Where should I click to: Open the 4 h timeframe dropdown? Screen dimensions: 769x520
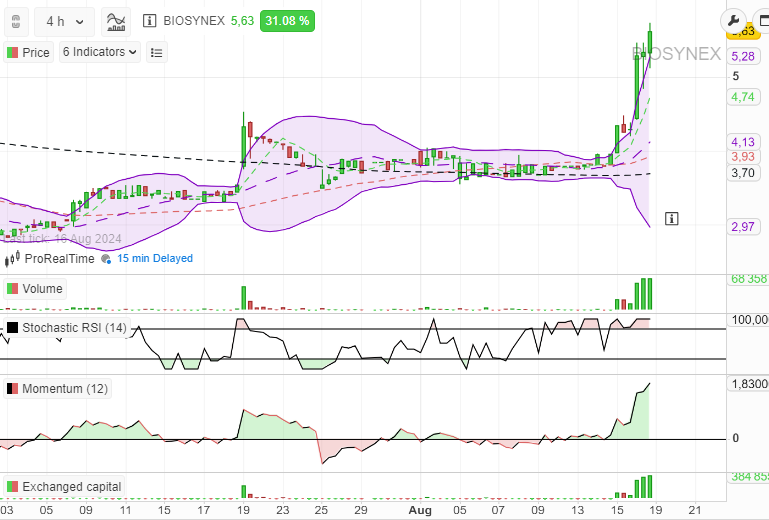(64, 22)
